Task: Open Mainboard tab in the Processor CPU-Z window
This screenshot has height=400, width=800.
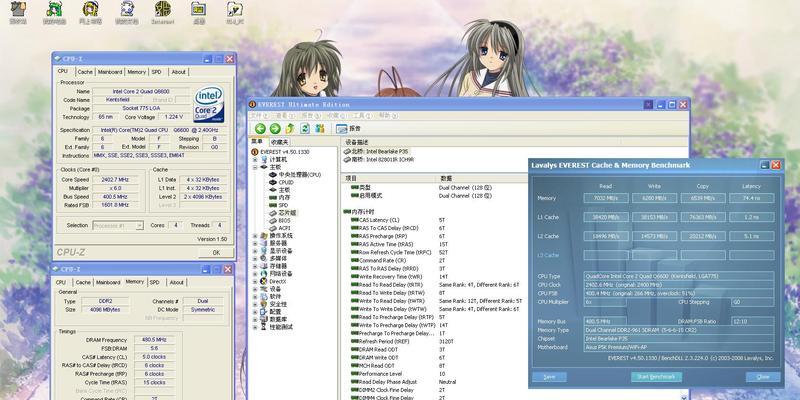Action: [110, 72]
